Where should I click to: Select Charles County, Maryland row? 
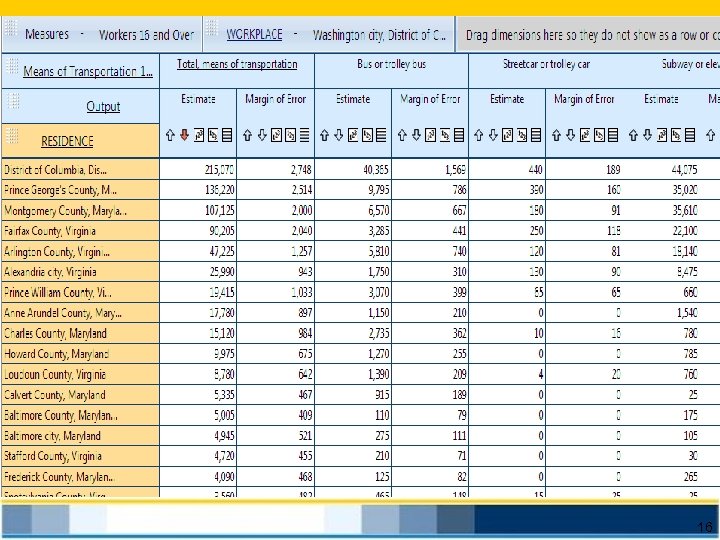coord(80,333)
